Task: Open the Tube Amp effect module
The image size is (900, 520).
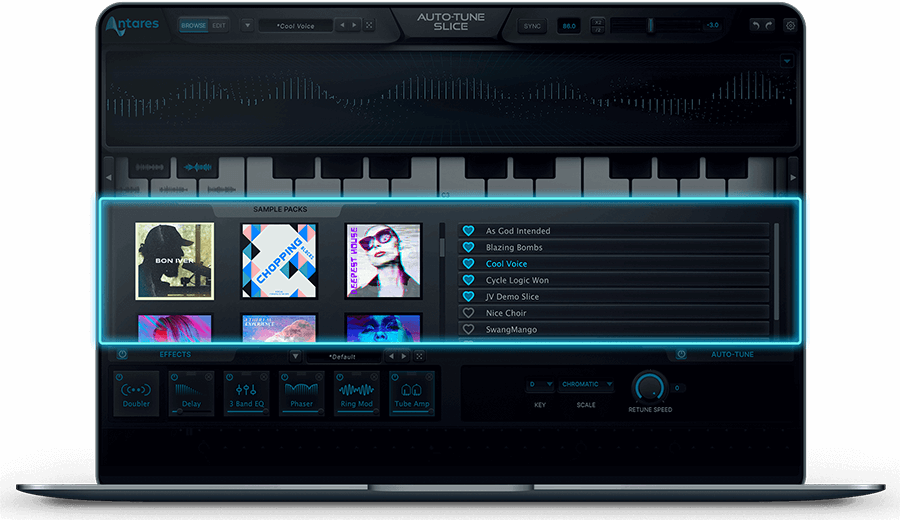Action: point(412,393)
